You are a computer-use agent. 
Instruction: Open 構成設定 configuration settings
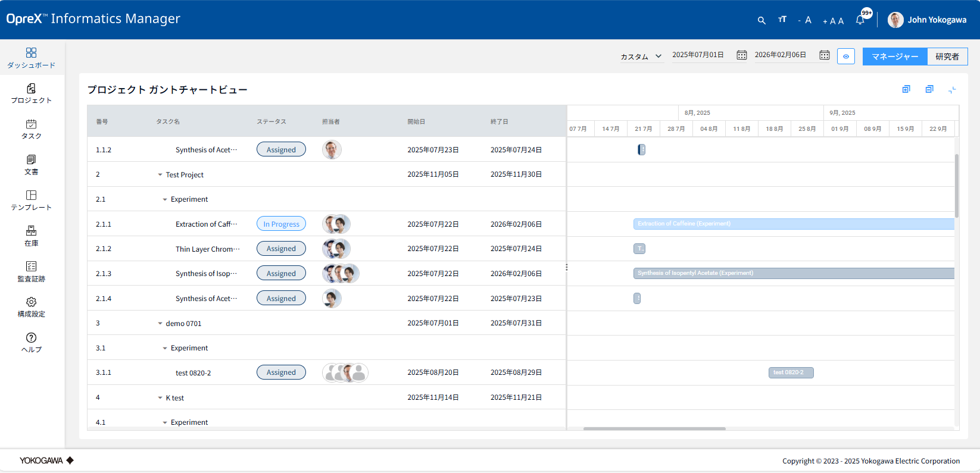tap(32, 307)
